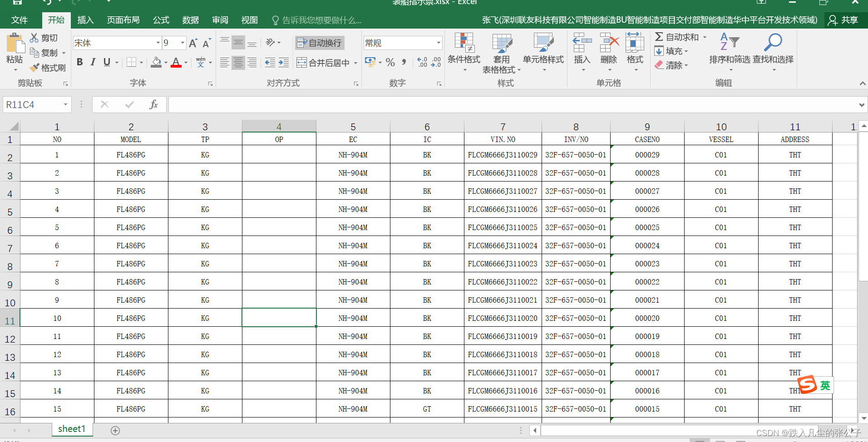Switch to the 公式 Formulas tab
Image resolution: width=868 pixels, height=442 pixels.
[x=161, y=20]
